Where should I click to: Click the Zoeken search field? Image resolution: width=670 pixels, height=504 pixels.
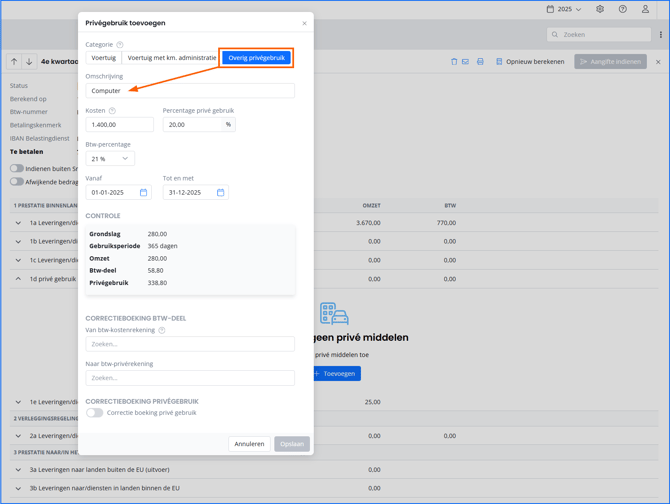click(599, 35)
